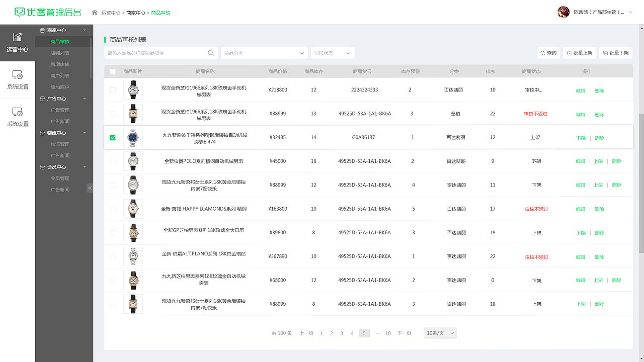Viewport: 644px width, 362px height.
Task: Open the thumbnail of the 全新伯爵POLO系列 watch
Action: [x=133, y=161]
